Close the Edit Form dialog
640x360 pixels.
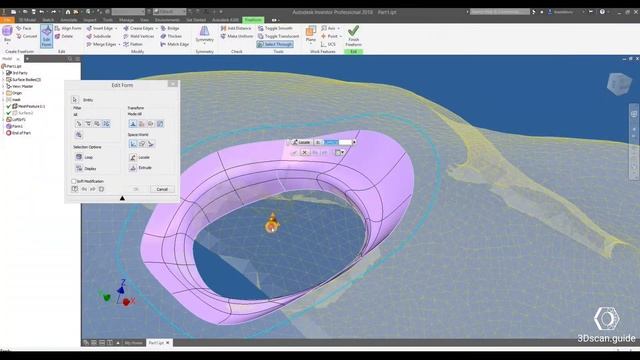pos(173,84)
